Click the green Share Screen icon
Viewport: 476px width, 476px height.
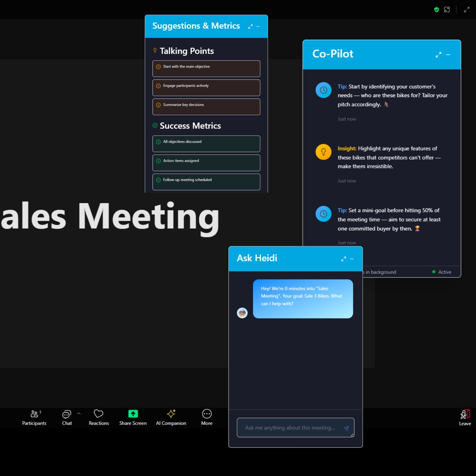click(133, 414)
